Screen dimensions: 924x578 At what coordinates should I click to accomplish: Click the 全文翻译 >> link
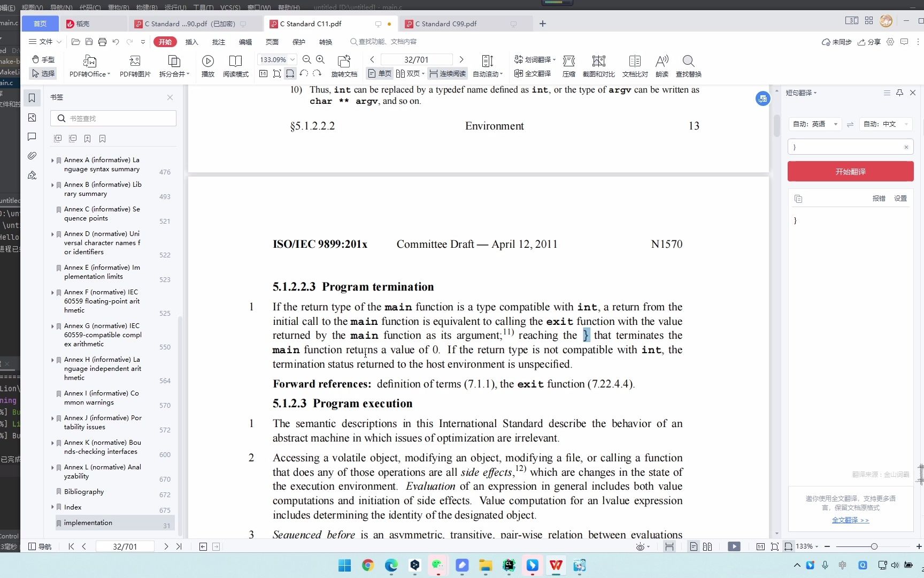pyautogui.click(x=850, y=520)
